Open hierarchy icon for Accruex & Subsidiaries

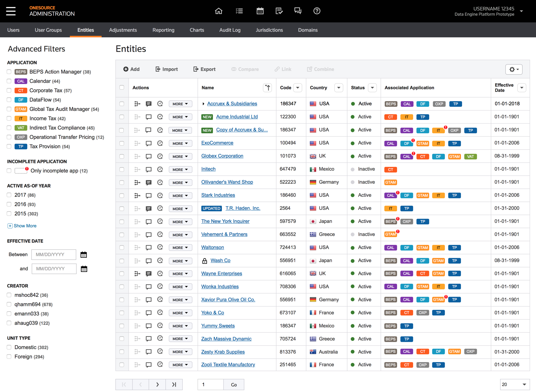tap(137, 104)
